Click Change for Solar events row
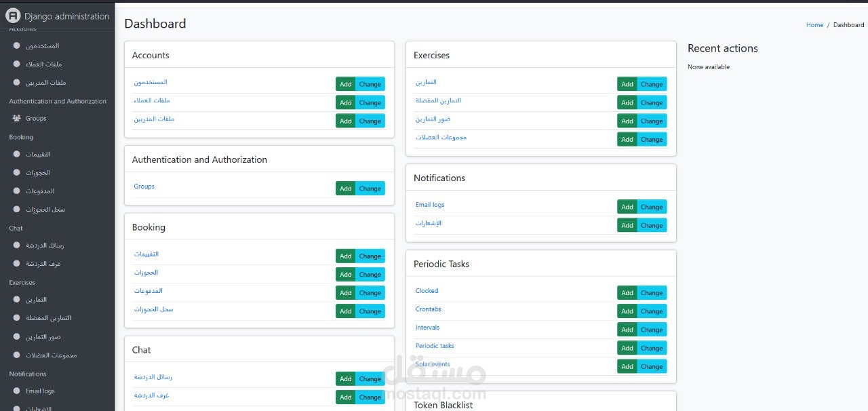Screen dimensions: 868x411 pos(652,366)
